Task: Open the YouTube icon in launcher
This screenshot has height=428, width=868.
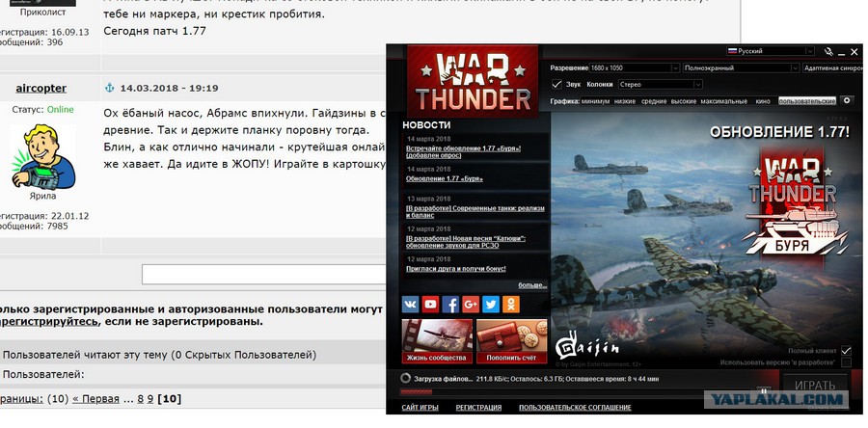Action: tap(430, 305)
